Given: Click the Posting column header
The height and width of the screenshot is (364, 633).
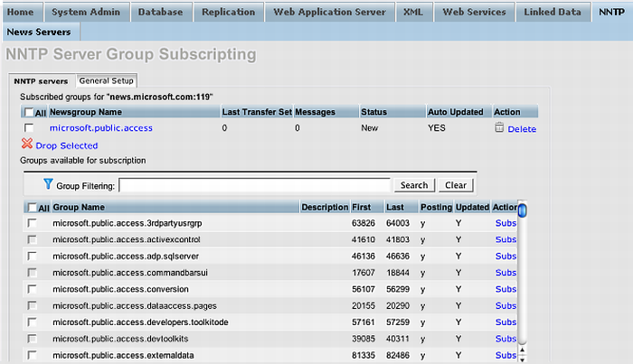Looking at the screenshot, I should (x=436, y=207).
